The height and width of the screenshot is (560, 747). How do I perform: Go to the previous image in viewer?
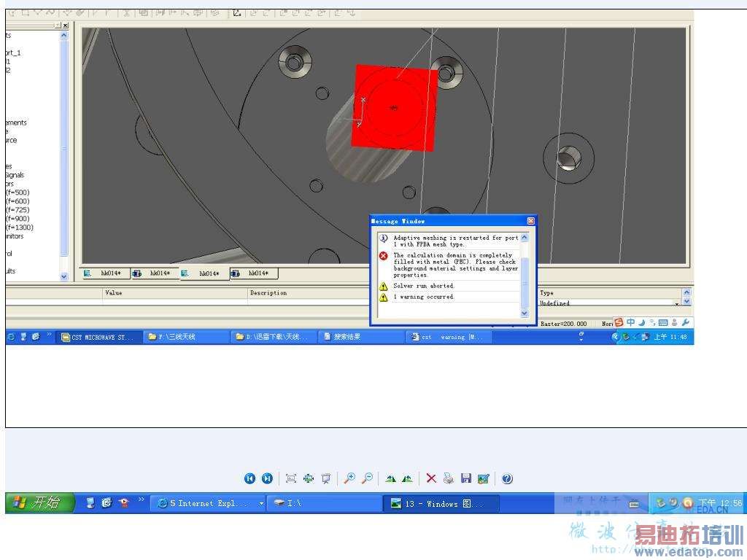[x=249, y=478]
